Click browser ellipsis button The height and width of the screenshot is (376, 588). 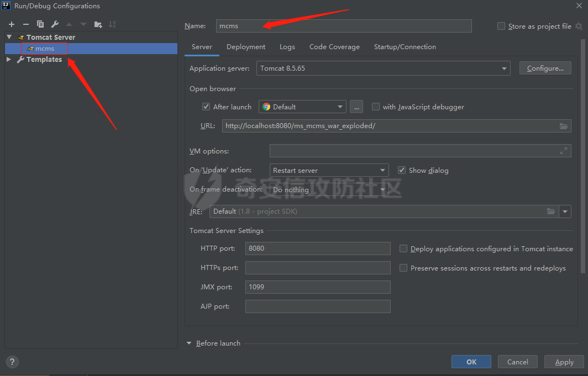356,107
